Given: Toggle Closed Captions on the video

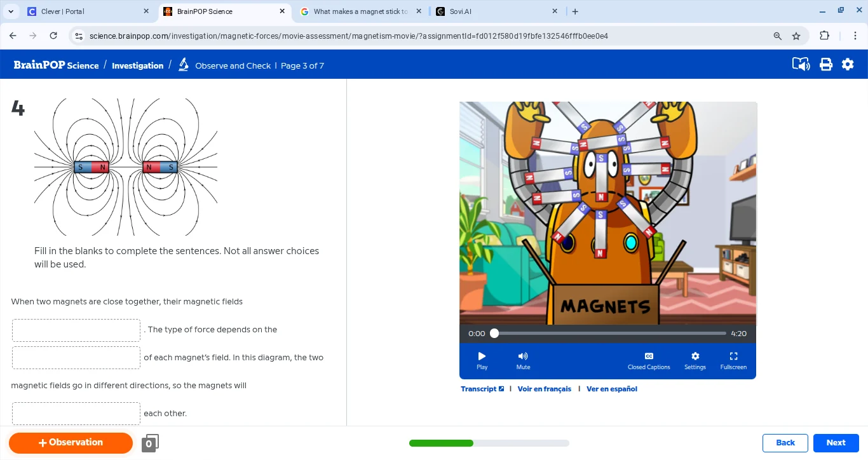Looking at the screenshot, I should pos(648,360).
